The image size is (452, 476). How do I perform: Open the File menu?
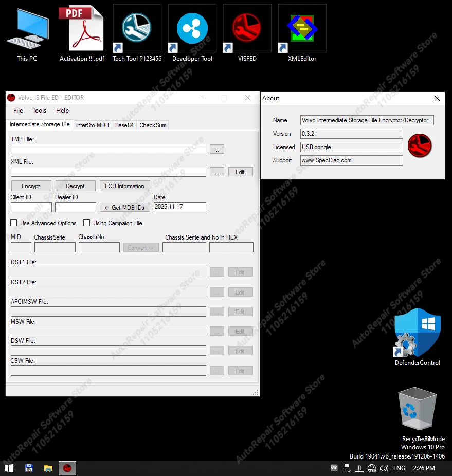(x=18, y=111)
